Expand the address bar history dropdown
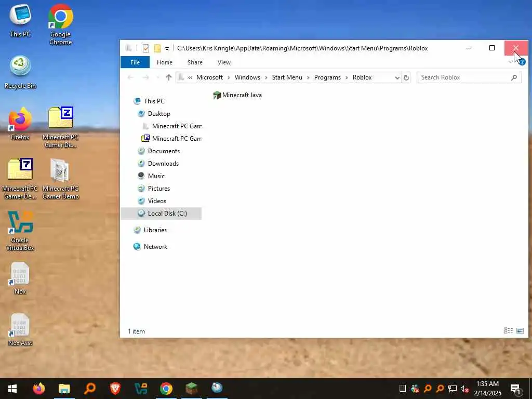 397,78
